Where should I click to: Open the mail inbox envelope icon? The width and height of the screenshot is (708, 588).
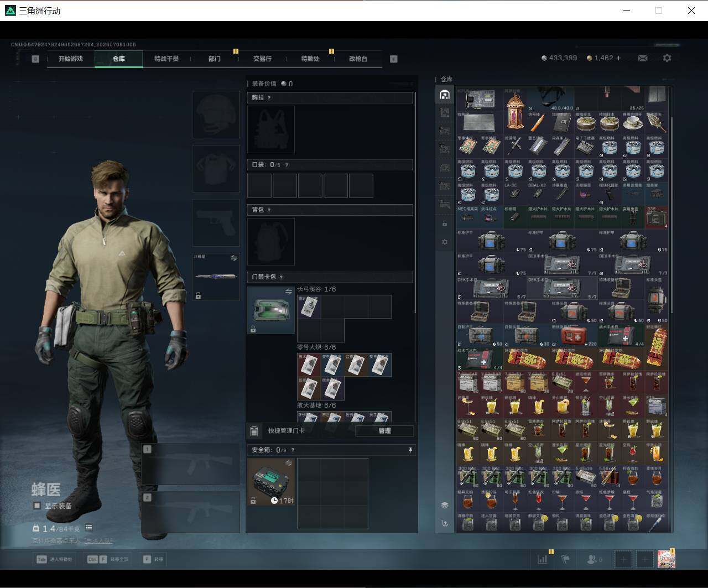tap(643, 58)
